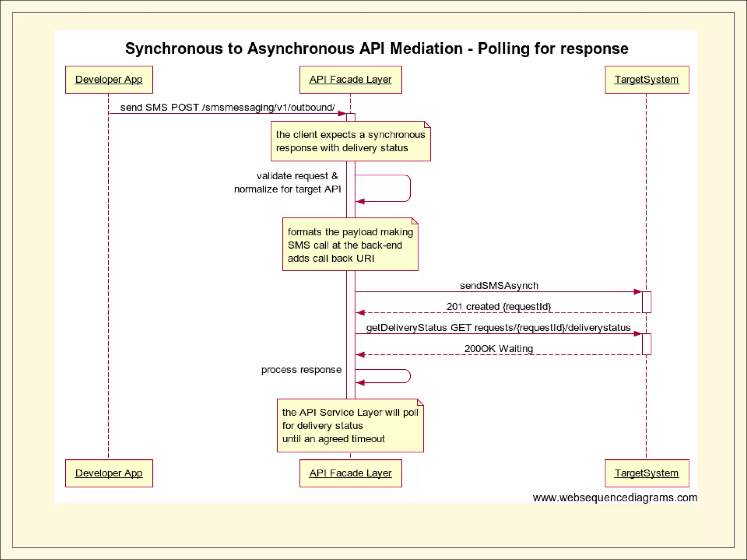Click the websequencediagrams.com watermark link

[615, 497]
